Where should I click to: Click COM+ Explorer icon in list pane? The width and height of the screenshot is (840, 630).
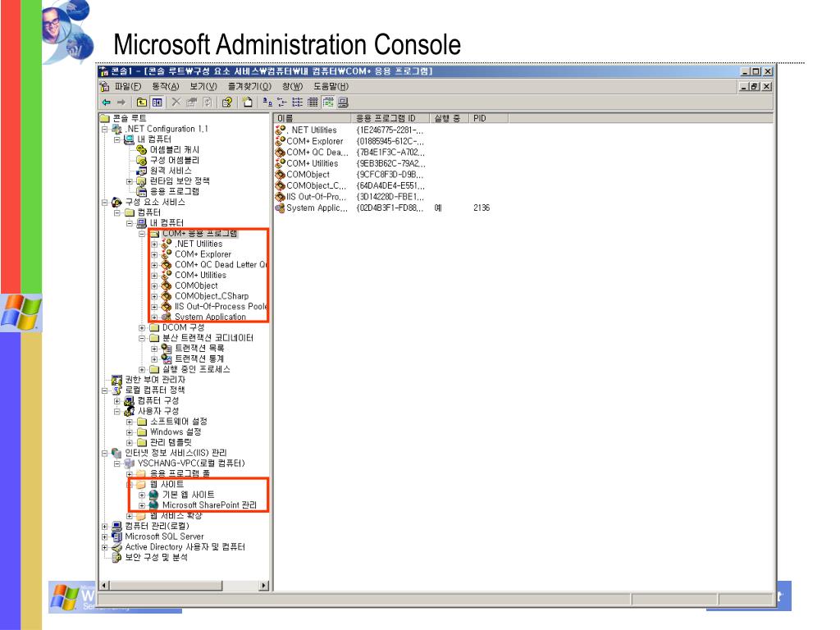(x=280, y=141)
